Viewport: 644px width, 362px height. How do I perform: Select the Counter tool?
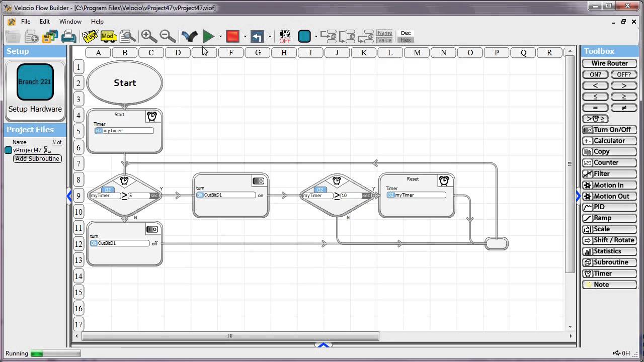tap(609, 162)
